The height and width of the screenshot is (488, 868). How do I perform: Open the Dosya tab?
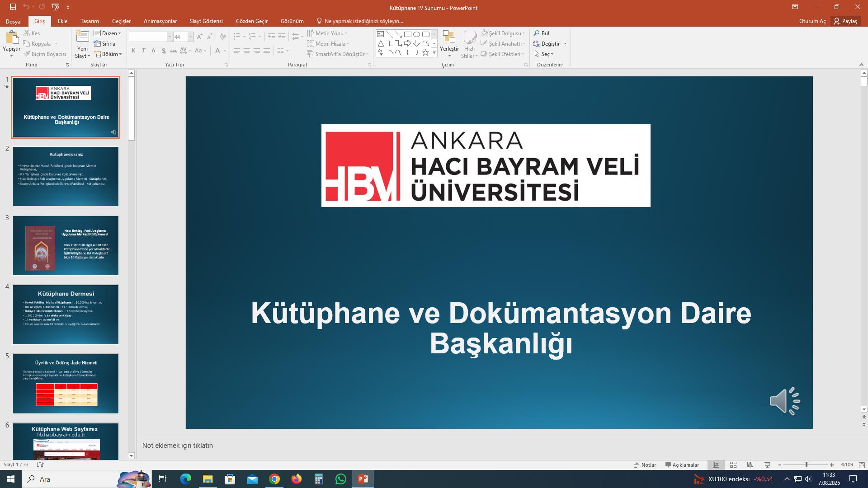click(x=13, y=21)
